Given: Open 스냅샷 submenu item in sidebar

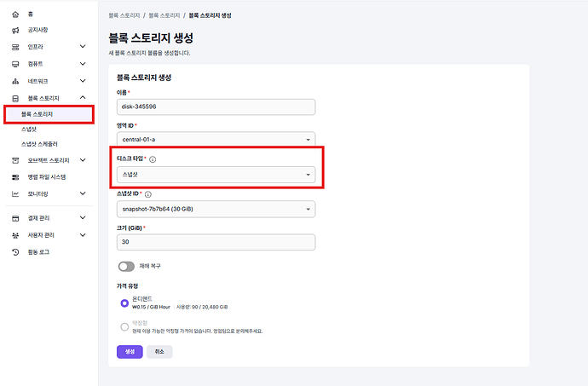Looking at the screenshot, I should pyautogui.click(x=29, y=129).
